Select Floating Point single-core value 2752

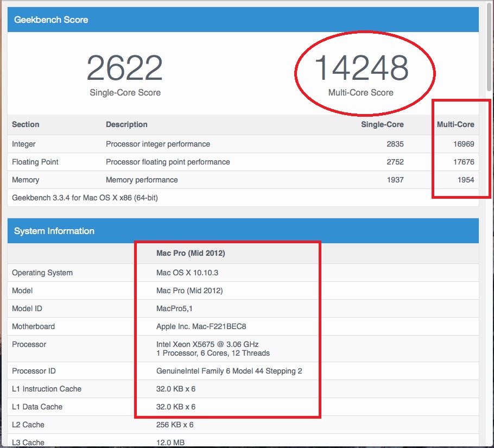(x=395, y=162)
